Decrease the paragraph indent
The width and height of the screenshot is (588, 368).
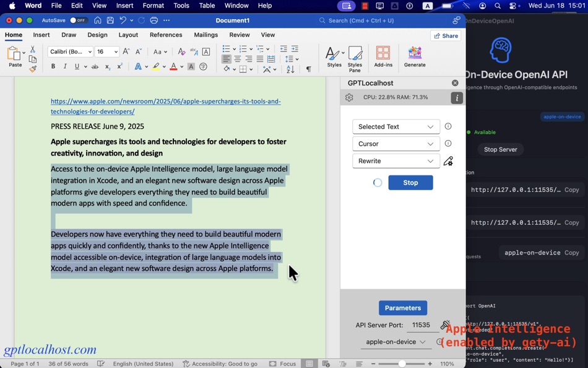283,49
